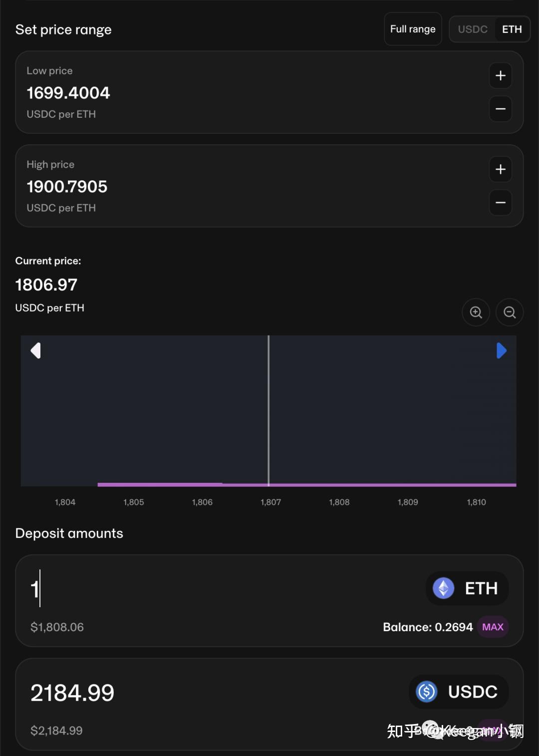
Task: Open the ETH token selector
Action: (467, 588)
